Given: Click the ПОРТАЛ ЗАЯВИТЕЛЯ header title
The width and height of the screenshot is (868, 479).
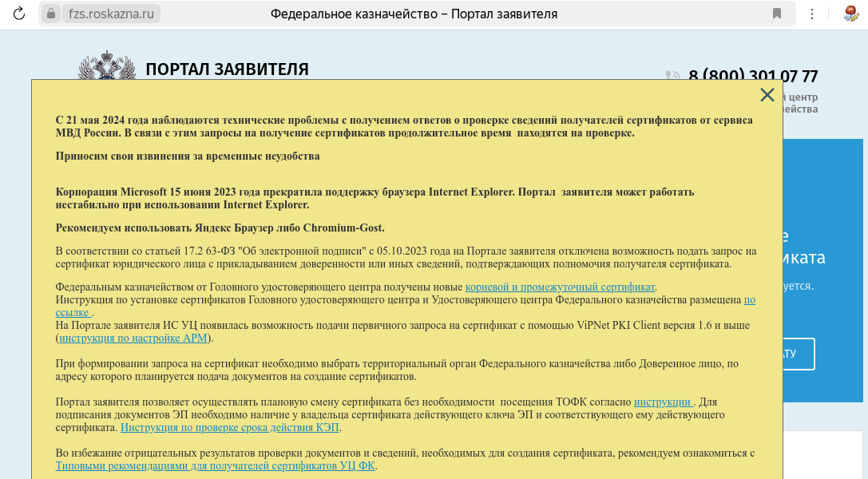Looking at the screenshot, I should (227, 69).
